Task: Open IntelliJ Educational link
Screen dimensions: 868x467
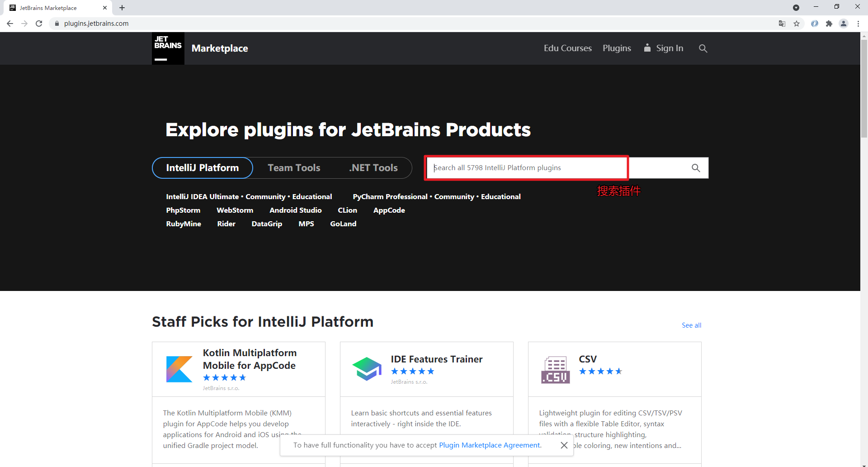Action: click(312, 197)
